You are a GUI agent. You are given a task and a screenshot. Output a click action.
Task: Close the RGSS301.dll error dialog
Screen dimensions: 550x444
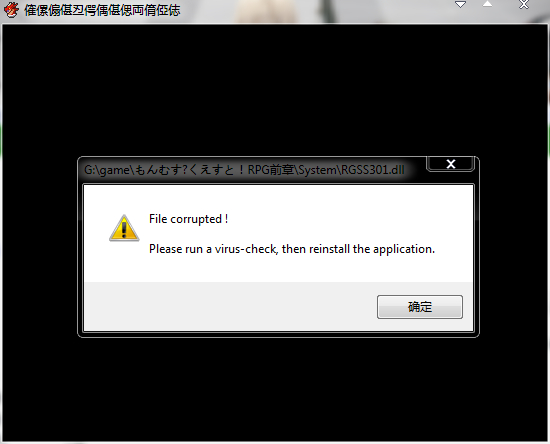[x=450, y=164]
